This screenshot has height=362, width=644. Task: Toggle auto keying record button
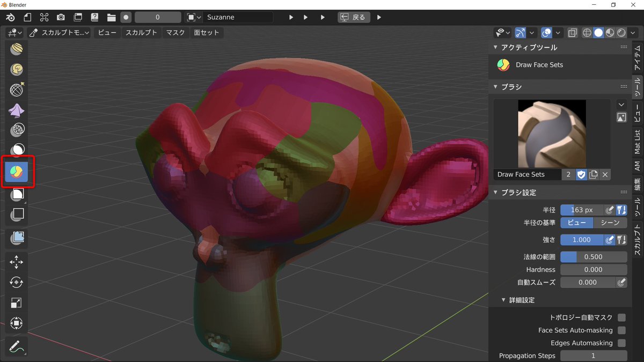tap(126, 17)
